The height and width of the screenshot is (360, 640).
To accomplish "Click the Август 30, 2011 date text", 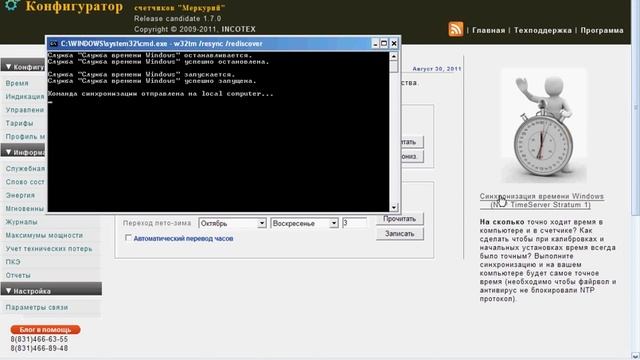I will coord(437,69).
